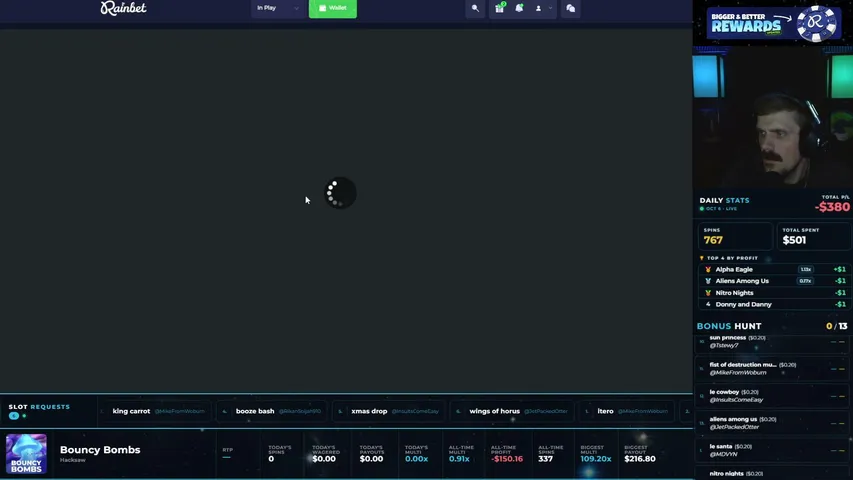This screenshot has height=480, width=853.
Task: Select the Biggest Multi '109.20x' value
Action: pyautogui.click(x=596, y=459)
